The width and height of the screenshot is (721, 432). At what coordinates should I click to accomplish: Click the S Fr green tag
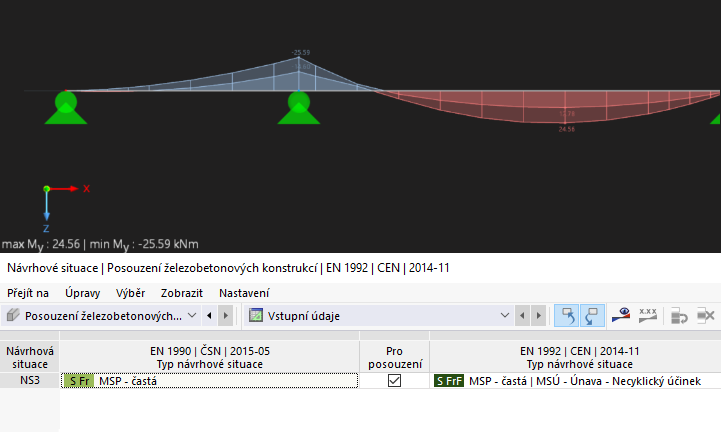[79, 381]
